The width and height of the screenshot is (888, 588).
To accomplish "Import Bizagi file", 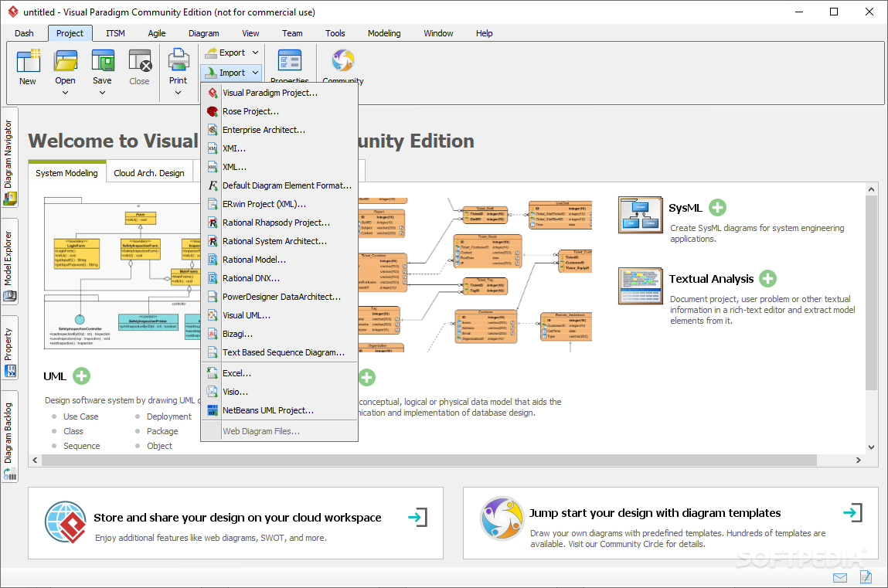I will (280, 334).
